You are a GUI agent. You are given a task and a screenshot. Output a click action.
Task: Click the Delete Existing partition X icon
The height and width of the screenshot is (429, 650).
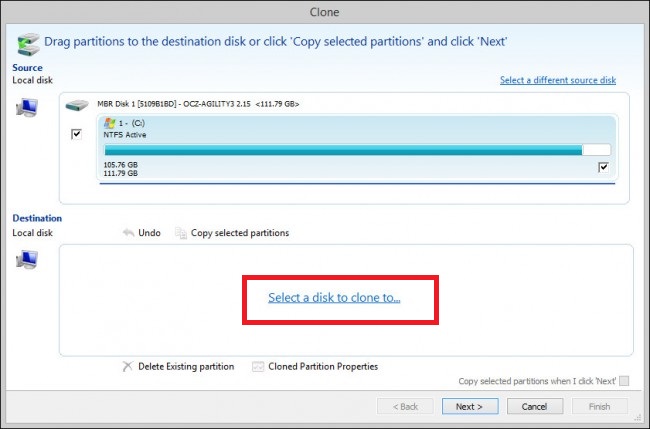[127, 367]
